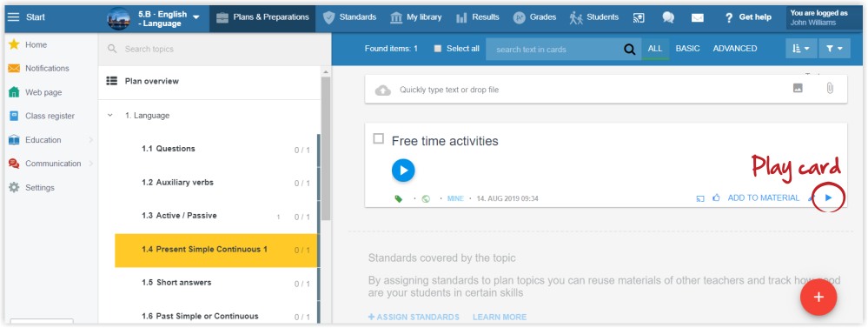The width and height of the screenshot is (868, 328).
Task: Open the Free time activities card title
Action: tap(445, 141)
